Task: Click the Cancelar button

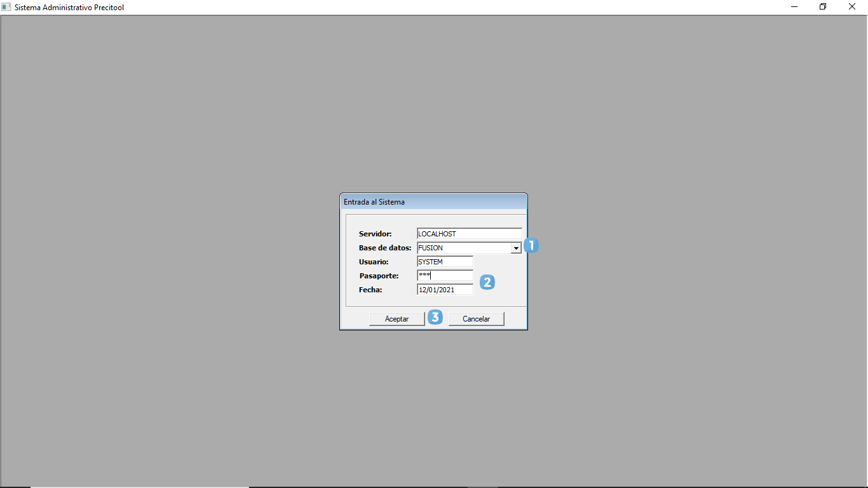Action: pyautogui.click(x=477, y=319)
